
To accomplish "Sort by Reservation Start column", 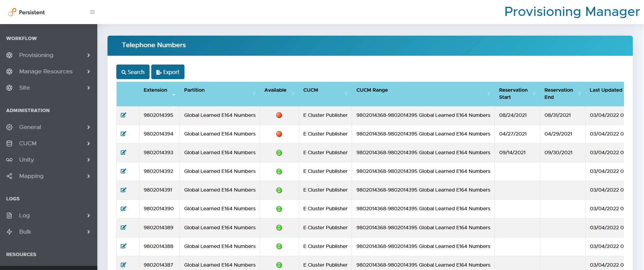I will pos(517,94).
